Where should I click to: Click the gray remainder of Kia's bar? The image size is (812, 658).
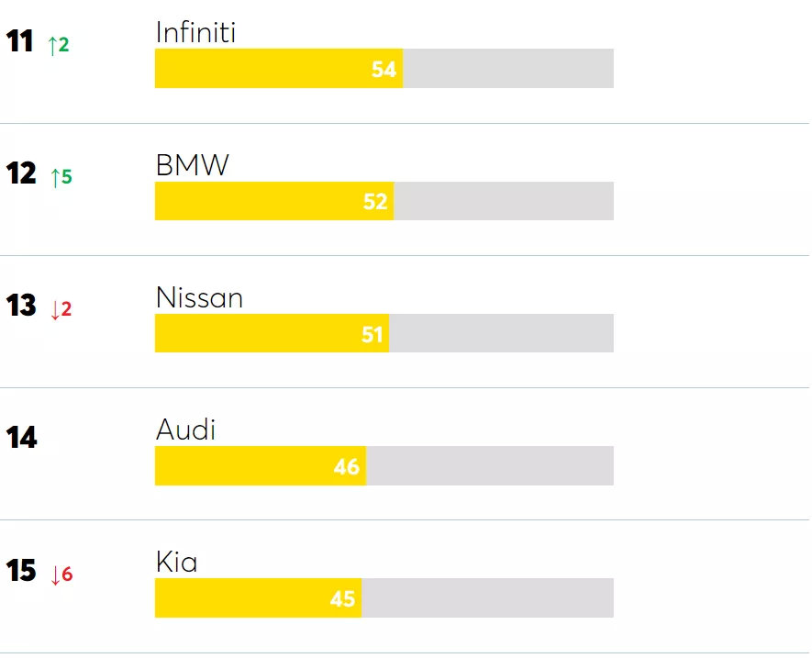coord(487,598)
